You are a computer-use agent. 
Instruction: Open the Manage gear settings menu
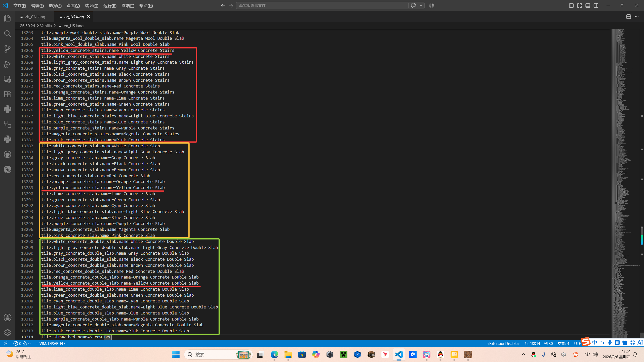tap(8, 333)
